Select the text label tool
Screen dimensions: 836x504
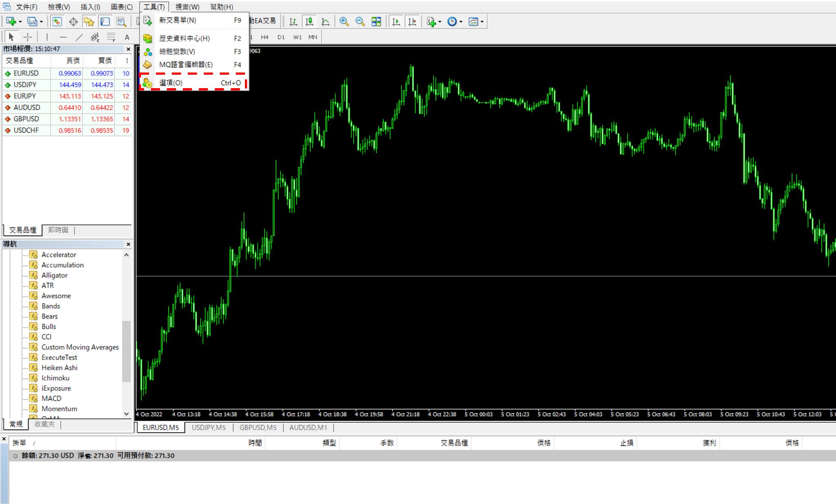[x=127, y=37]
